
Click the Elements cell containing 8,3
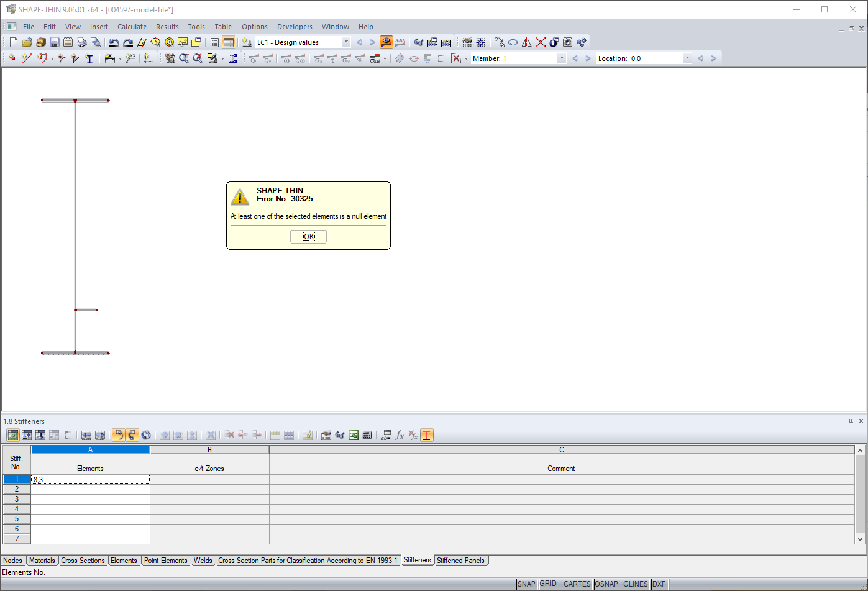click(x=90, y=479)
